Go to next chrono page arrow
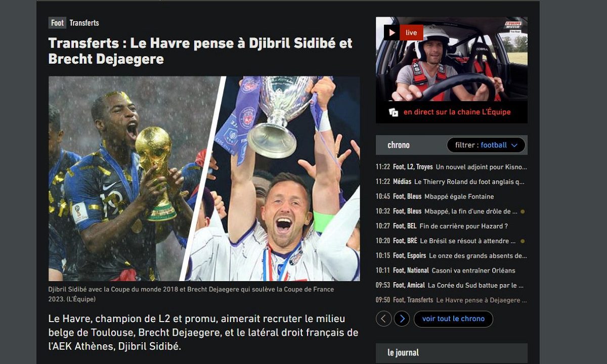607x364 pixels. pyautogui.click(x=402, y=318)
